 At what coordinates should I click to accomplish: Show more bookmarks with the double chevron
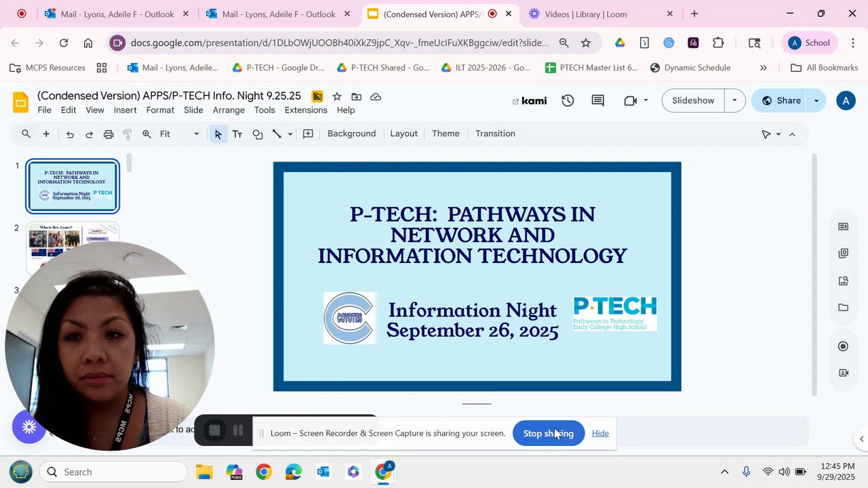click(763, 68)
